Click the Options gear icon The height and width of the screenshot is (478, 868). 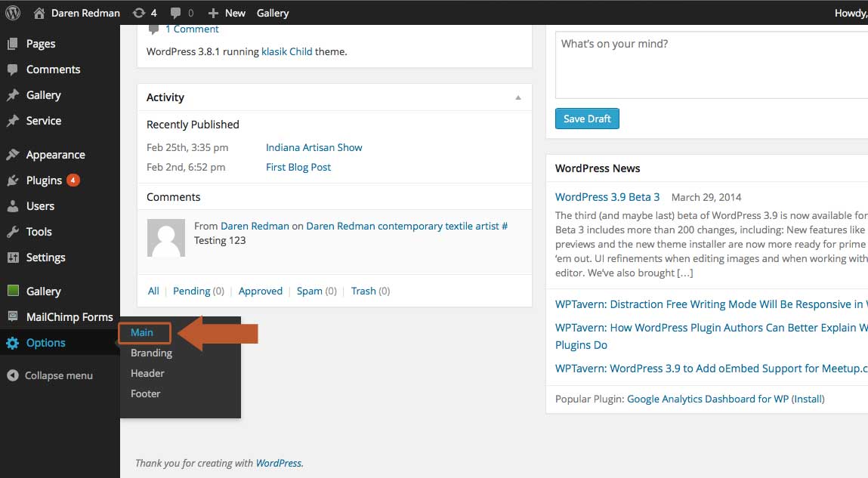13,343
